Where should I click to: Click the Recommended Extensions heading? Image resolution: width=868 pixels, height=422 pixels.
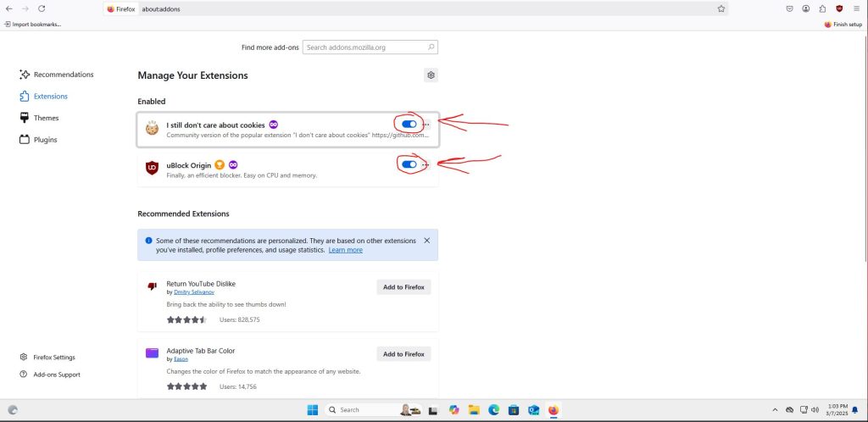tap(183, 214)
